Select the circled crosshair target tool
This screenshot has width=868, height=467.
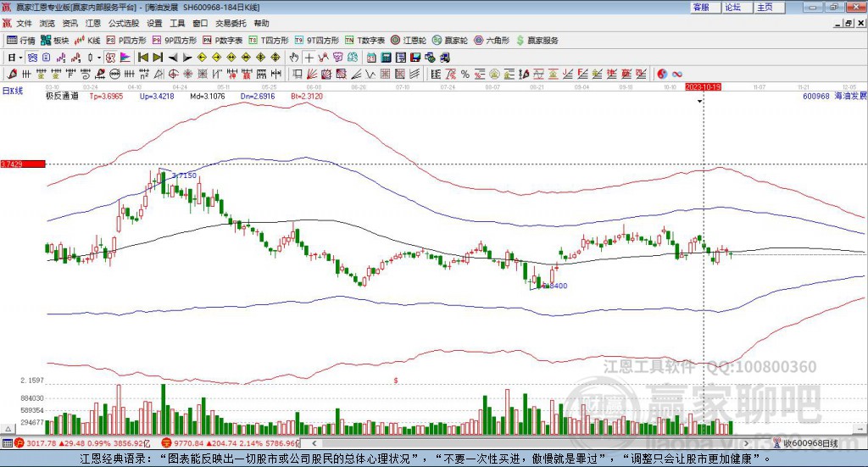click(x=173, y=74)
